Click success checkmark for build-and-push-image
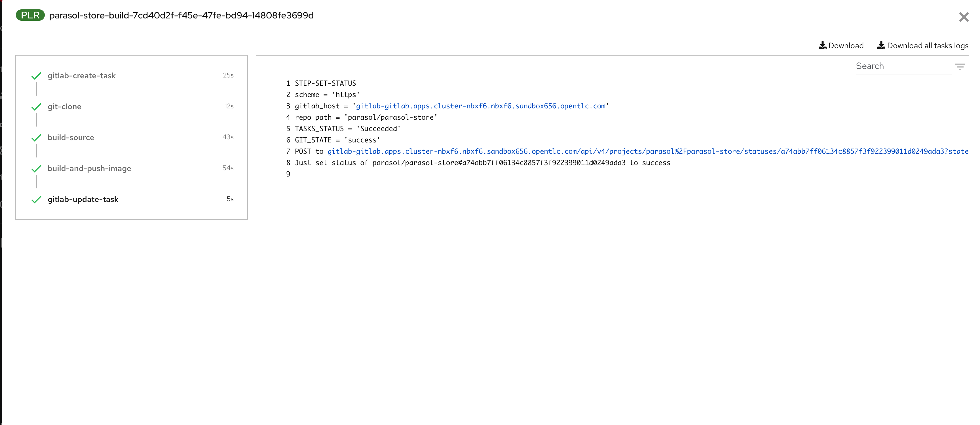 tap(36, 169)
